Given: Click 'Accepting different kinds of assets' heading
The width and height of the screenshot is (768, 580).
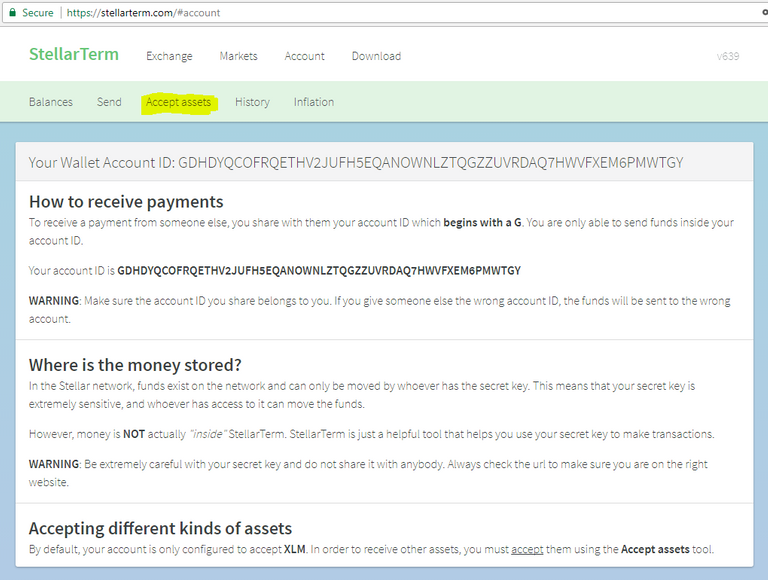Looking at the screenshot, I should (x=160, y=529).
